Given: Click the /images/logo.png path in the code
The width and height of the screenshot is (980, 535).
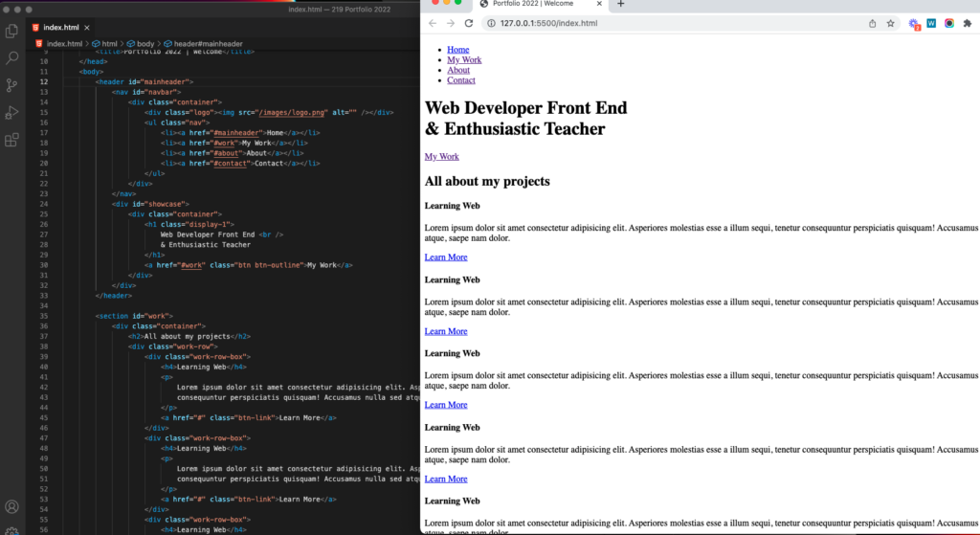Looking at the screenshot, I should (x=292, y=113).
